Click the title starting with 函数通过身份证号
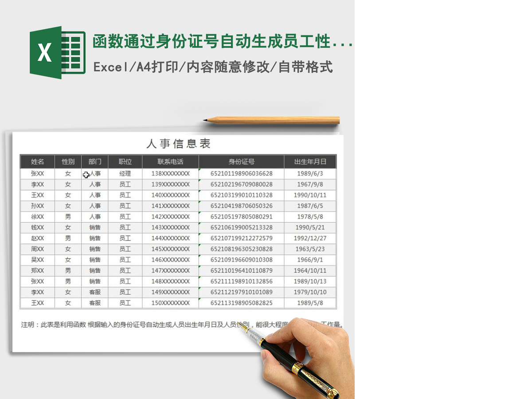The image size is (532, 399). pos(223,42)
